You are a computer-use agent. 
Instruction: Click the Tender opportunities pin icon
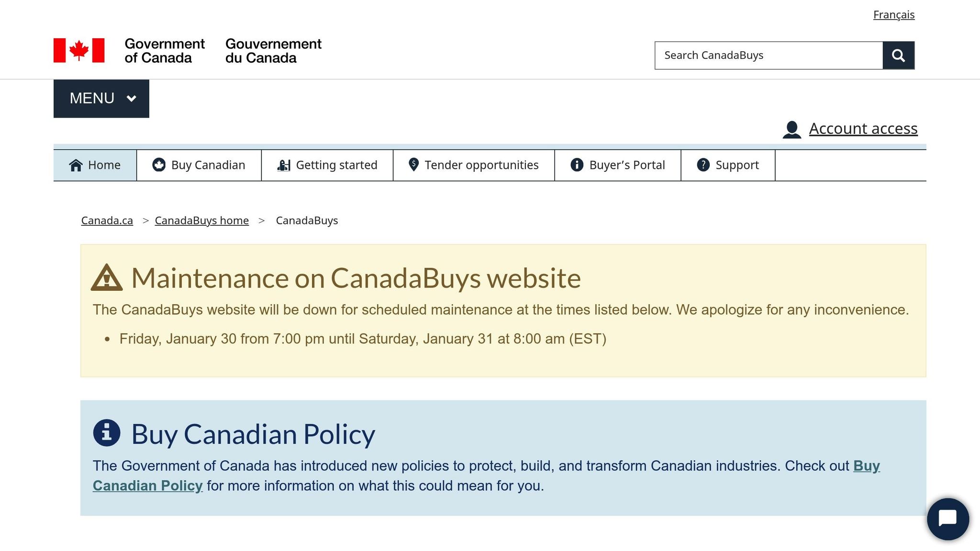[414, 165]
